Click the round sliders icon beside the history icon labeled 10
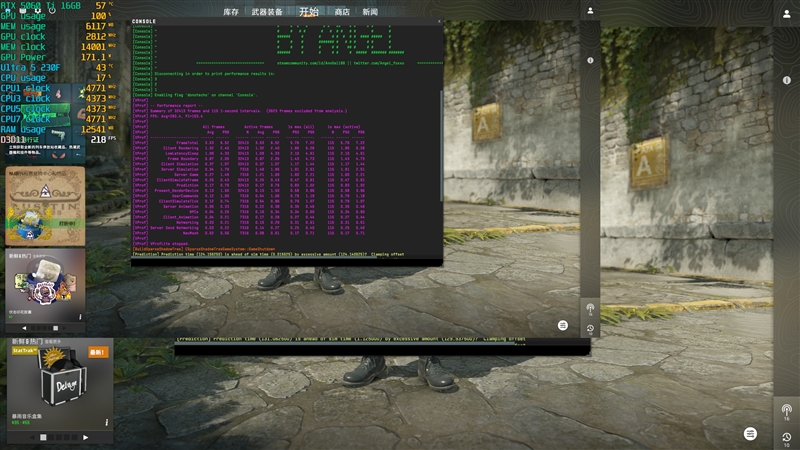 750,433
